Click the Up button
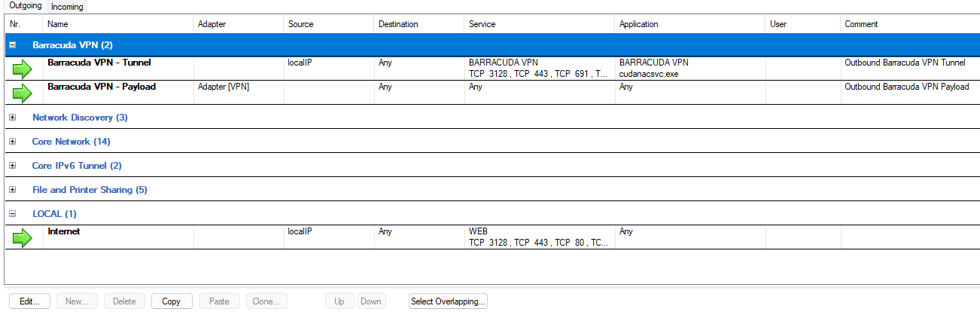 (x=339, y=301)
